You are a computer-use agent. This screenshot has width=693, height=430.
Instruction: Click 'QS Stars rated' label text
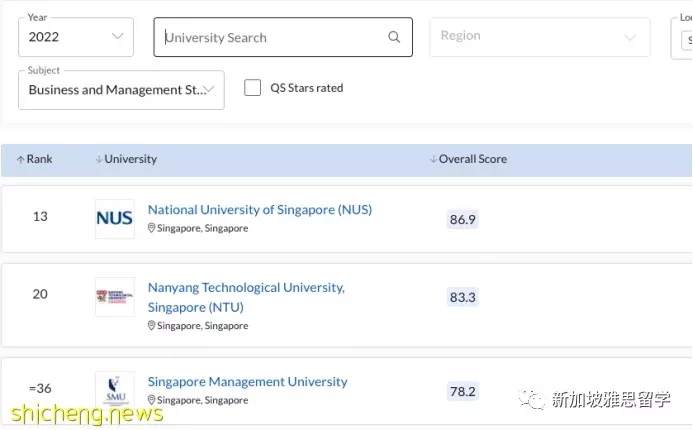[307, 88]
